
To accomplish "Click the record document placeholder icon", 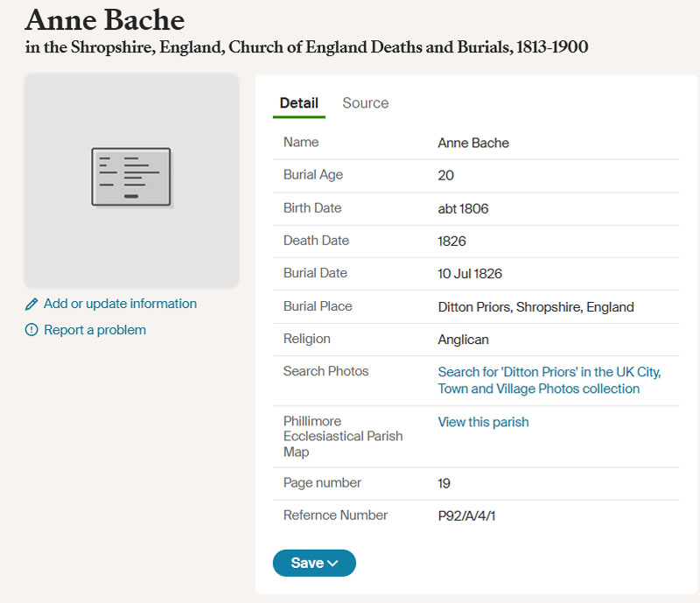I will point(131,178).
